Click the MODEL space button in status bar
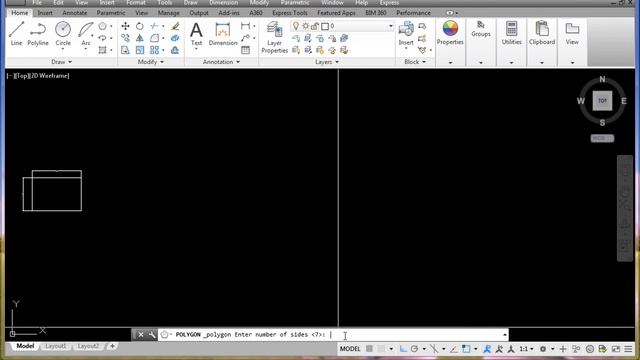The width and height of the screenshot is (640, 360). click(x=350, y=349)
